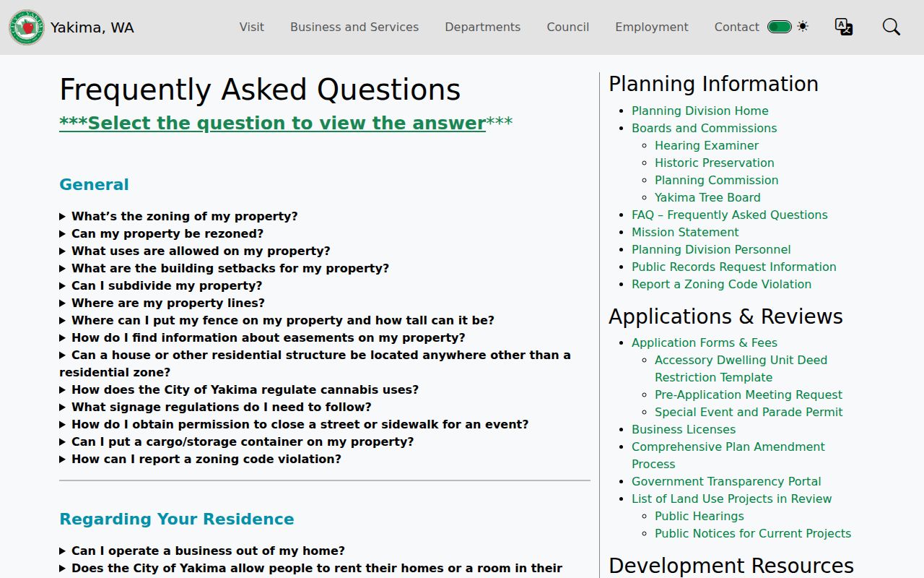Open Mission Statement link
The height and width of the screenshot is (578, 924).
(685, 232)
